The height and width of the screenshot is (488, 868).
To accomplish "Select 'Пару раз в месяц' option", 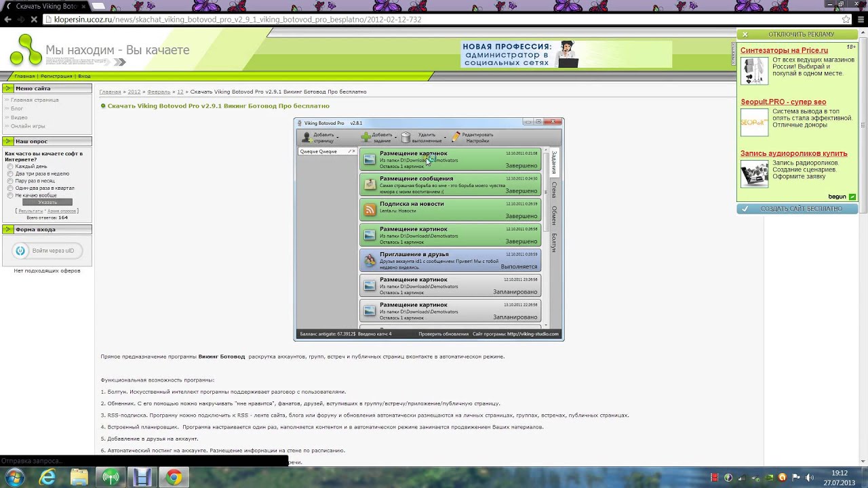I will [x=10, y=182].
